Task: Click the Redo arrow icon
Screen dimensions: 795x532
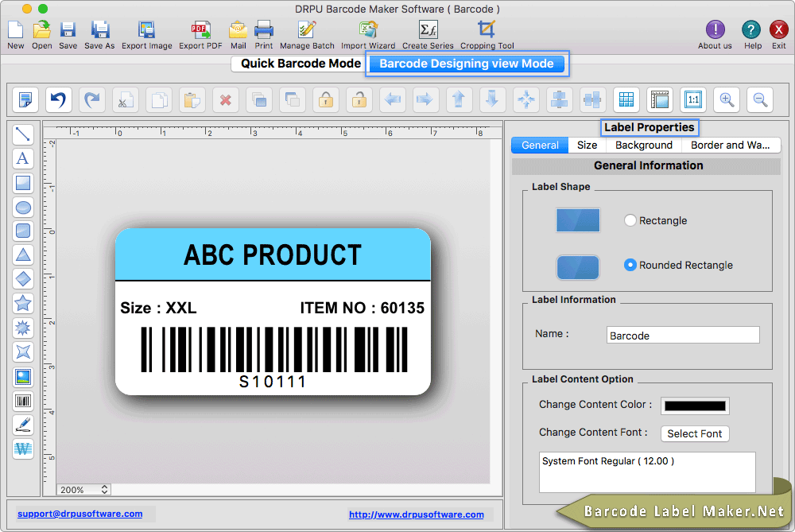Action: point(91,99)
